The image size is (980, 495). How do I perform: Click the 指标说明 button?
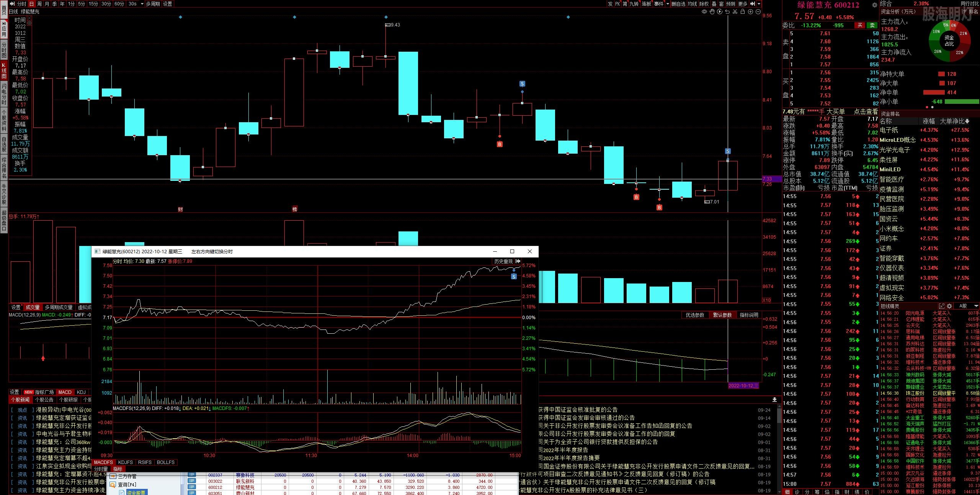tap(749, 315)
